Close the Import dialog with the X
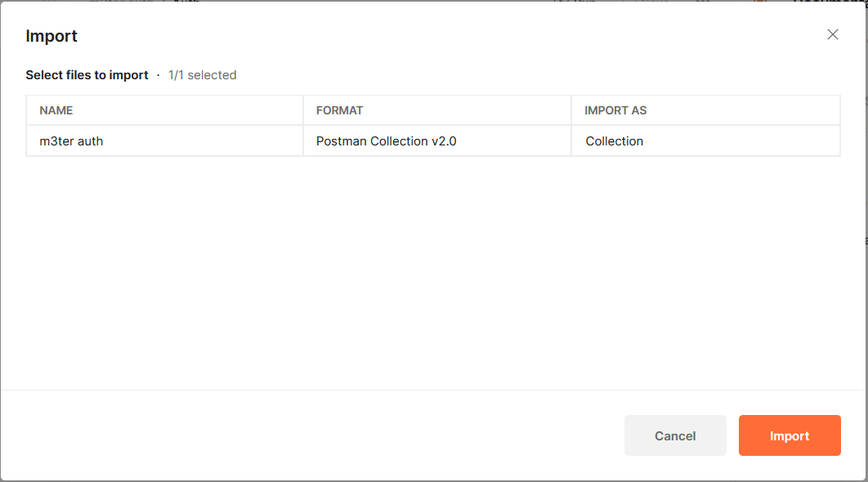This screenshot has height=482, width=868. [833, 34]
